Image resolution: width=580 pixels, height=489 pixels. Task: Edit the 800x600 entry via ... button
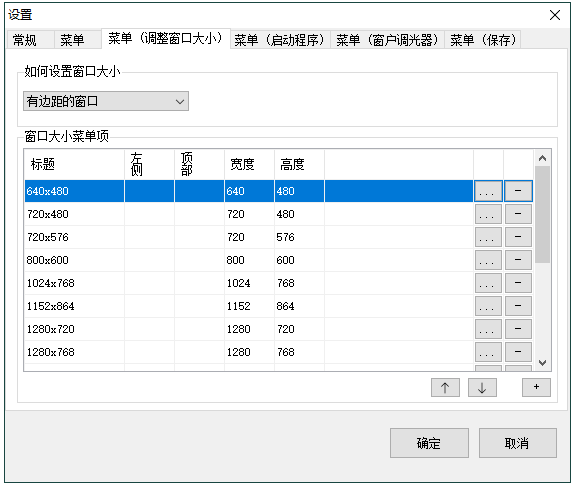click(488, 260)
